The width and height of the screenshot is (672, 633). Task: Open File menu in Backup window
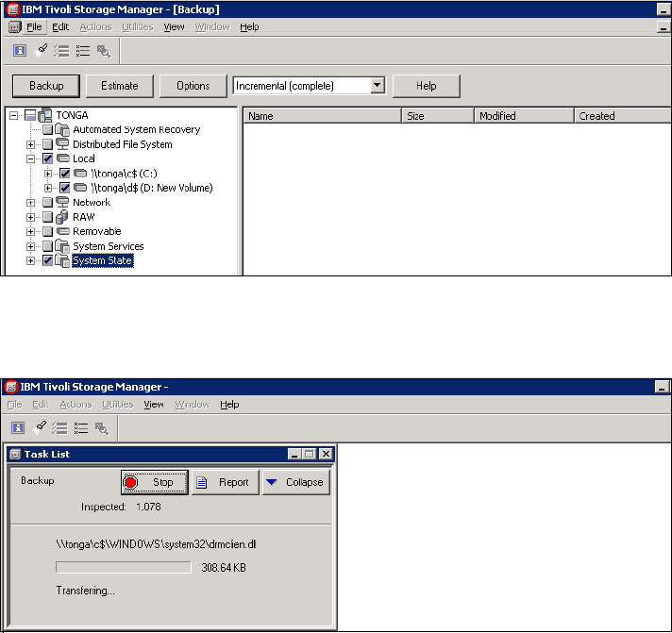tap(34, 27)
